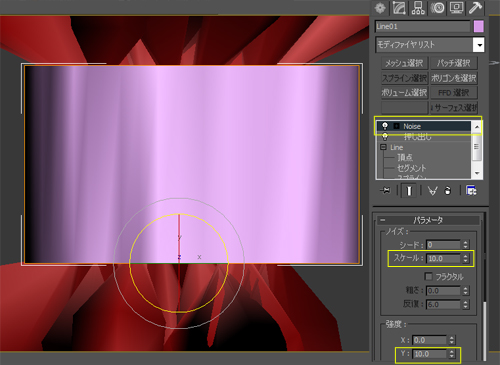This screenshot has width=500, height=365.
Task: Select the 頂点 sub-object level
Action: [405, 157]
